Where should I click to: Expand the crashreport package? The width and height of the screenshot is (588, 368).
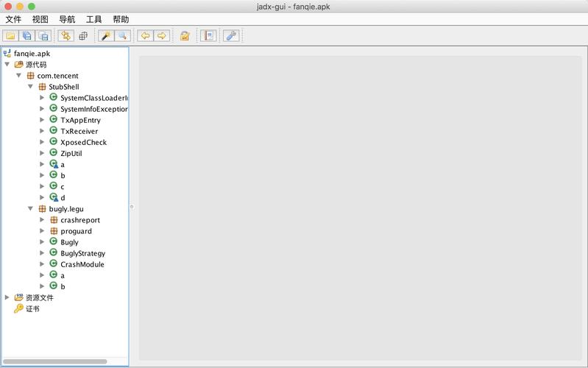pos(42,220)
